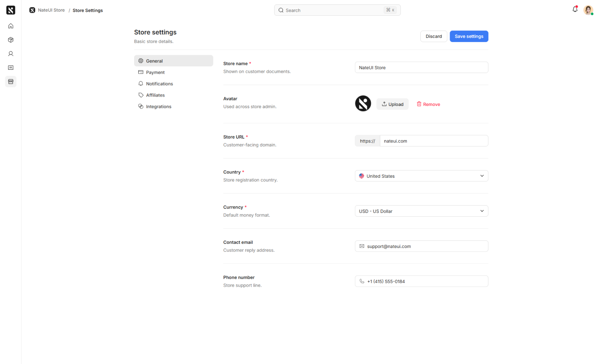Screen dimensions: 595x364
Task: Click the envelope icon in the Contact email field
Action: click(x=362, y=246)
